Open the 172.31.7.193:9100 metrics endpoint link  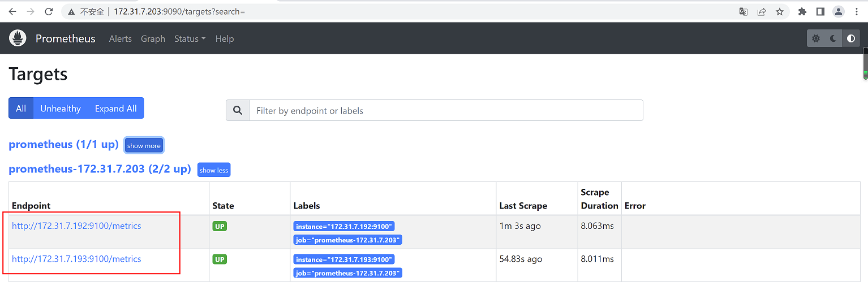tap(76, 259)
